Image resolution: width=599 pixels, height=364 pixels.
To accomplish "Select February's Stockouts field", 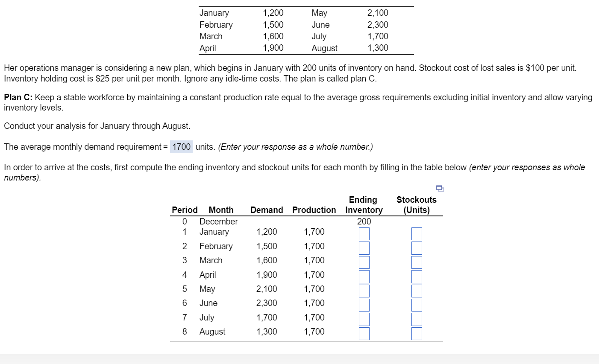I will tap(417, 248).
